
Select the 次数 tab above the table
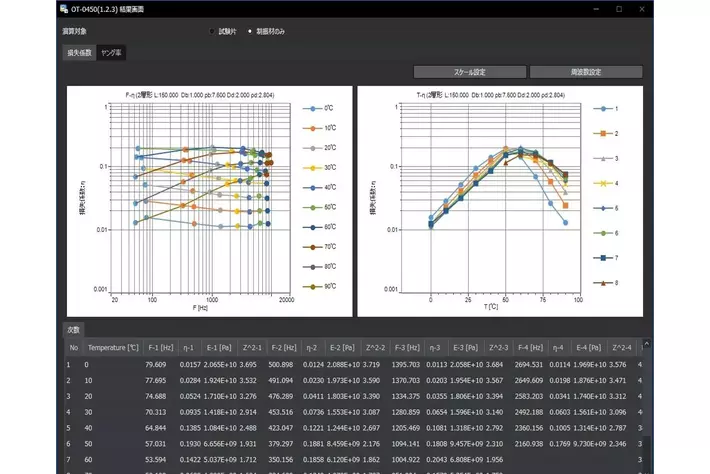point(74,329)
